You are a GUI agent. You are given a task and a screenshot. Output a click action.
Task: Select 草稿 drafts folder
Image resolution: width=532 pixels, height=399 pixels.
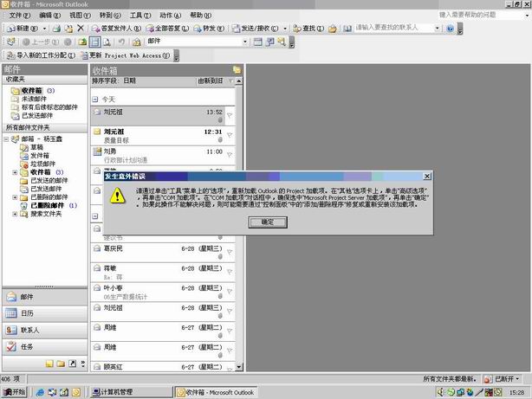[36, 147]
